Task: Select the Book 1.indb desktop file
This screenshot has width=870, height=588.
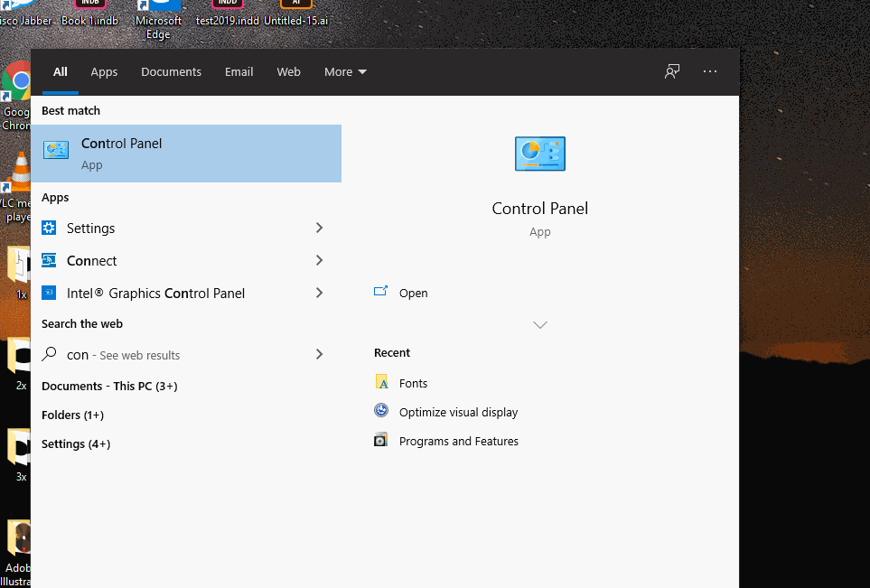Action: [89, 14]
